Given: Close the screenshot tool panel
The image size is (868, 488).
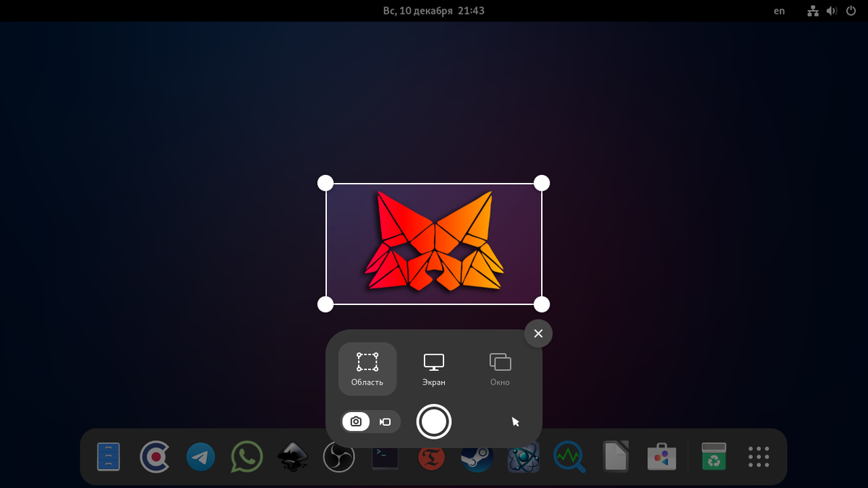Looking at the screenshot, I should click(538, 333).
